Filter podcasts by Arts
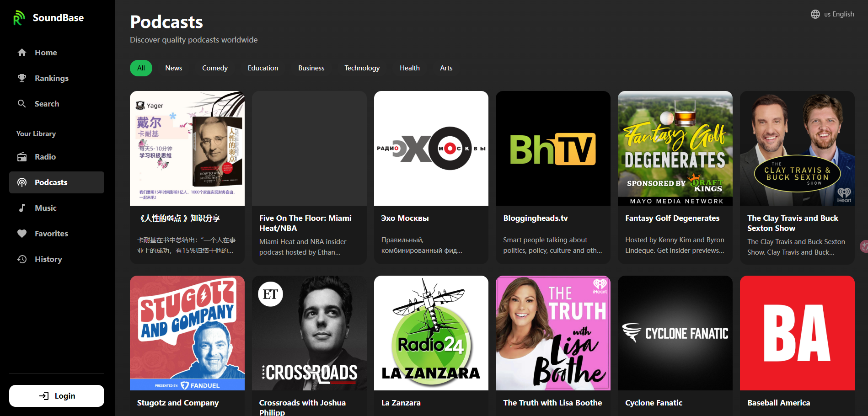The image size is (868, 416). pos(446,68)
